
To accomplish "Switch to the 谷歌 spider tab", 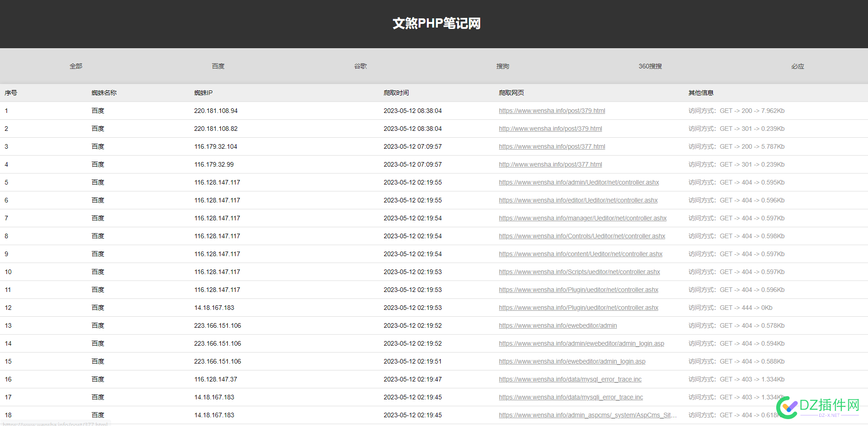I will click(x=360, y=66).
